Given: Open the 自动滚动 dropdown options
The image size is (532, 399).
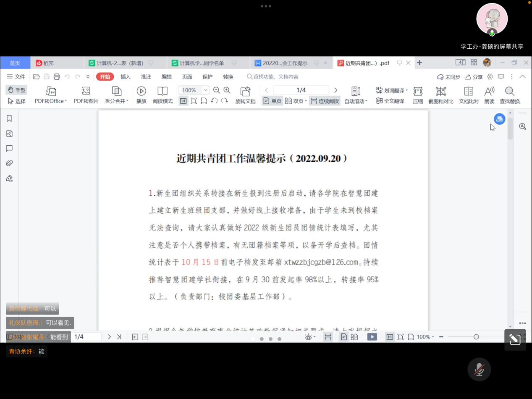Looking at the screenshot, I should [x=356, y=101].
